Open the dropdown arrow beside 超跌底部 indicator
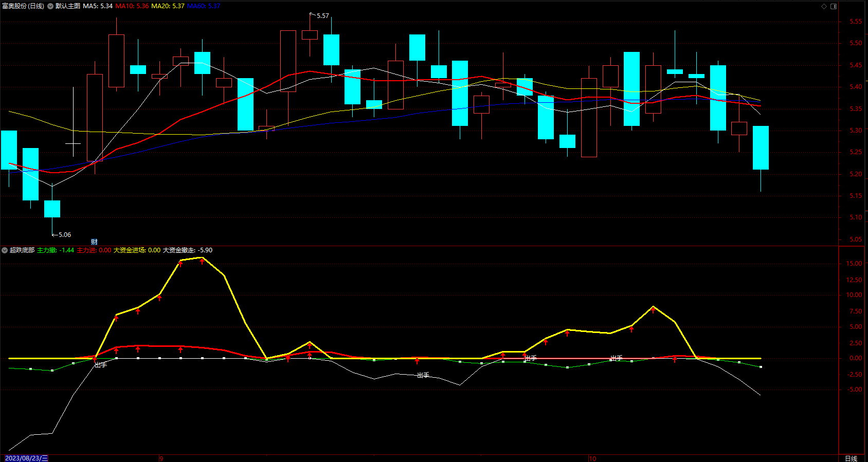This screenshot has width=868, height=462. 5,250
